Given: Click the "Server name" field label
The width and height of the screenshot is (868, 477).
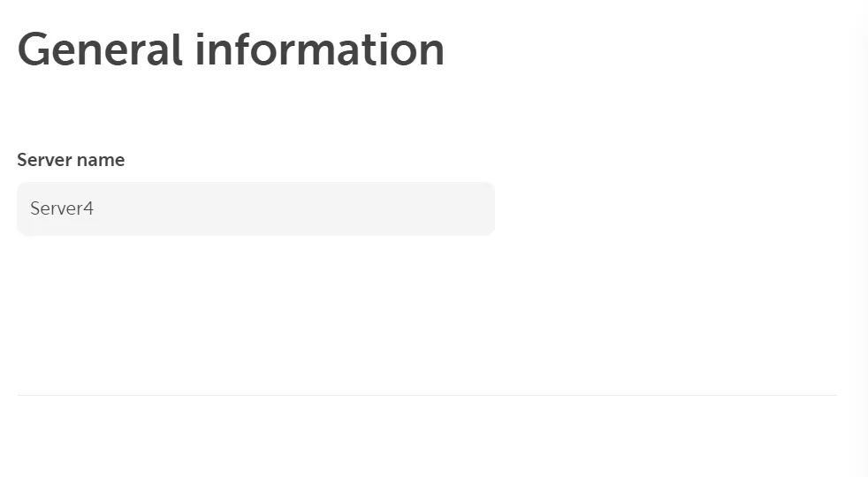Looking at the screenshot, I should (71, 160).
